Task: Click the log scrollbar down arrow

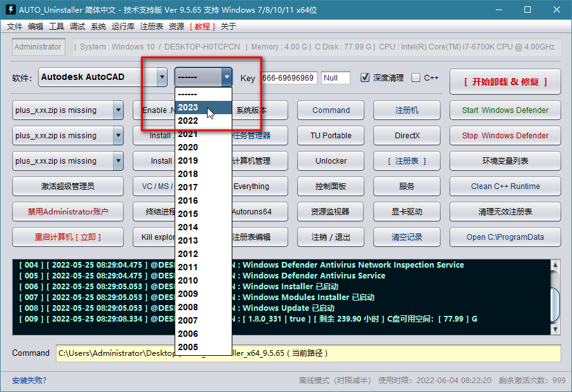Action: [x=555, y=329]
